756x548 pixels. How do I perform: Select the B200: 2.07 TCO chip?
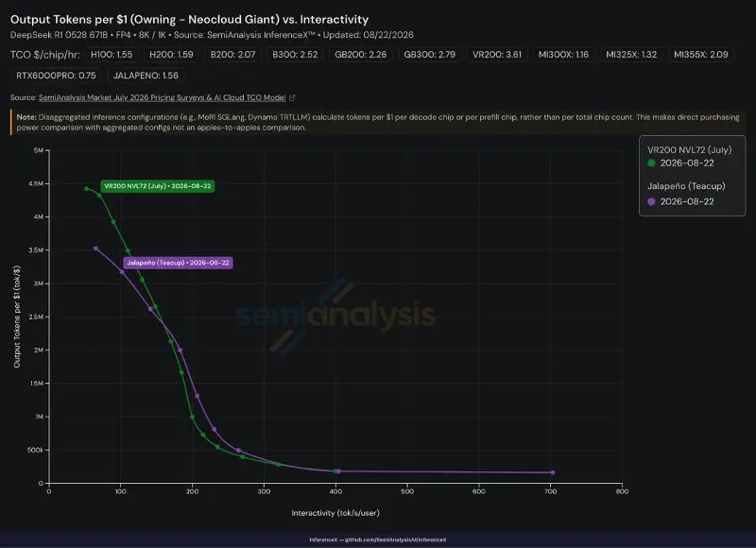click(x=232, y=55)
